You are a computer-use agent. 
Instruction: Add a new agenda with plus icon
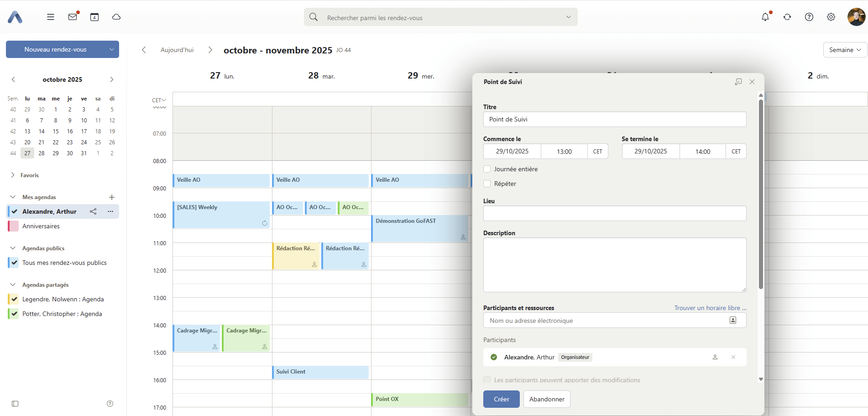[x=112, y=197]
